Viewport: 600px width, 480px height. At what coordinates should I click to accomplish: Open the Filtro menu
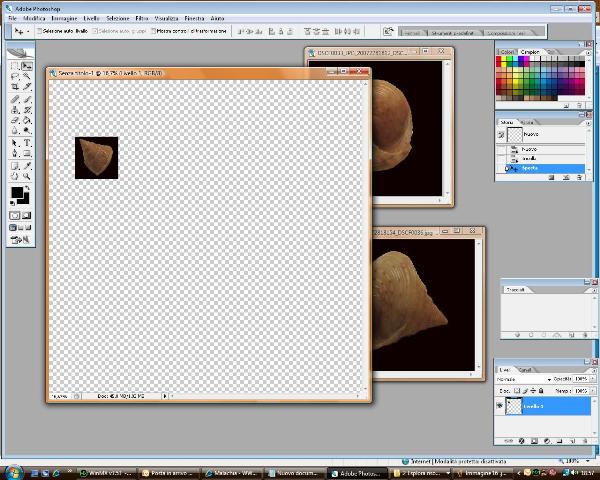tap(142, 19)
